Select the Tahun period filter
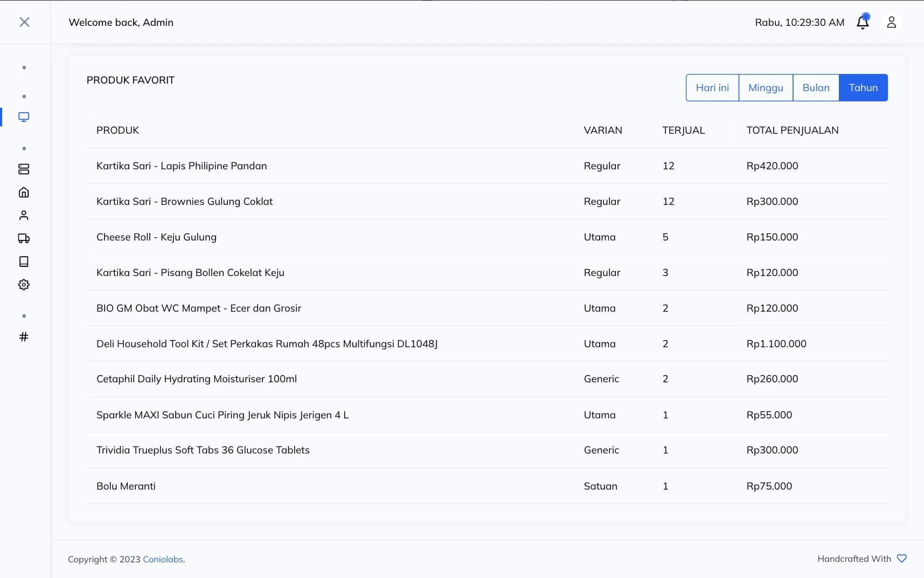Image resolution: width=924 pixels, height=578 pixels. click(x=863, y=88)
